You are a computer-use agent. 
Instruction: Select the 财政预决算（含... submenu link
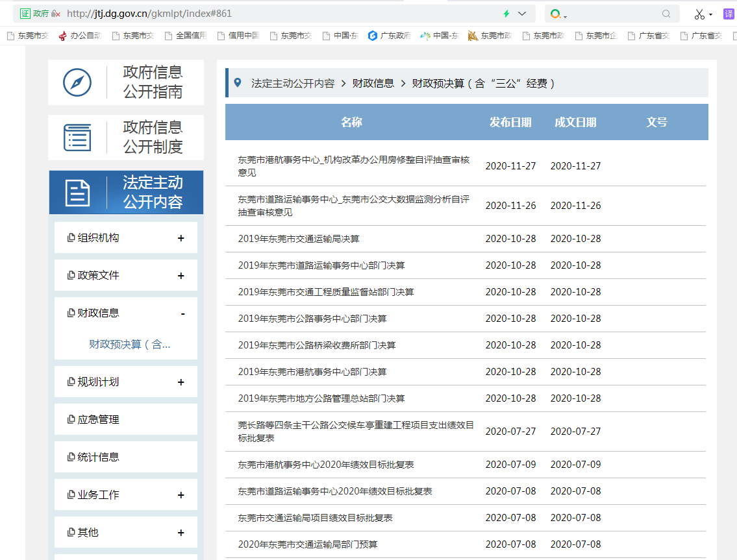click(130, 345)
